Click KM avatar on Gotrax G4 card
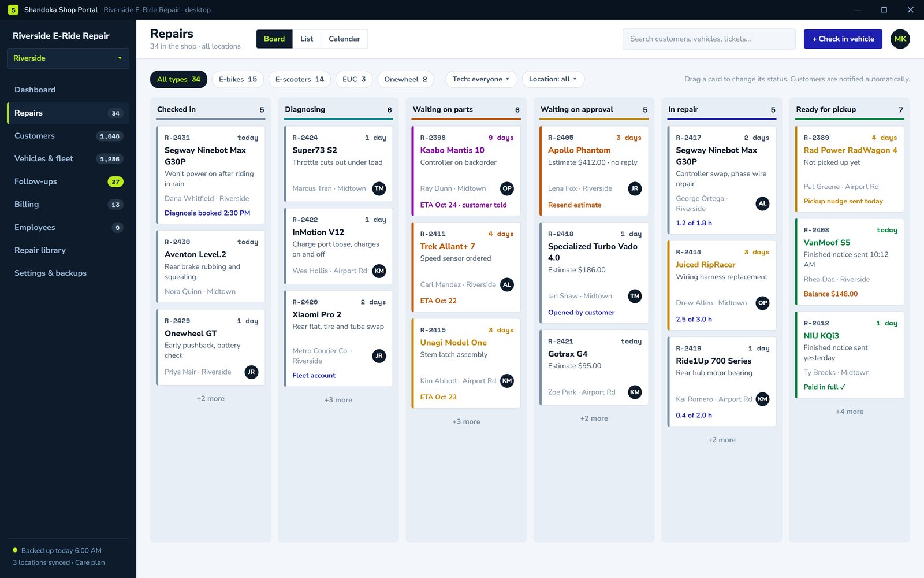This screenshot has height=578, width=924. pyautogui.click(x=635, y=392)
